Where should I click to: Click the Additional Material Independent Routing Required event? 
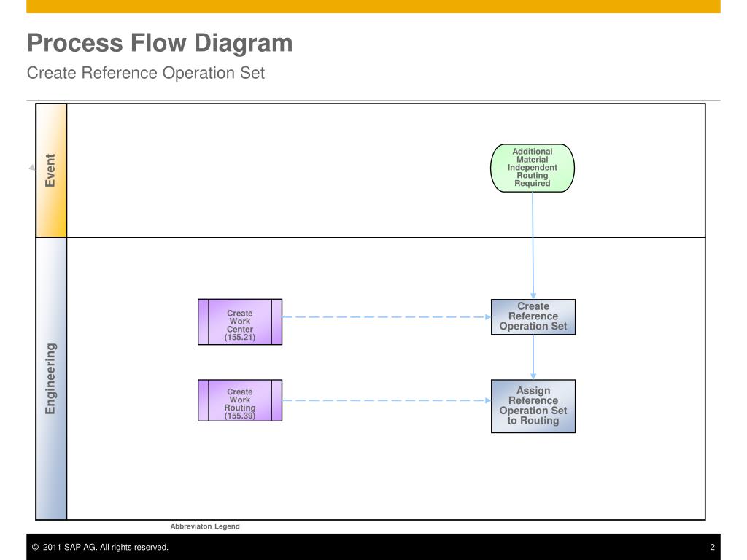532,168
